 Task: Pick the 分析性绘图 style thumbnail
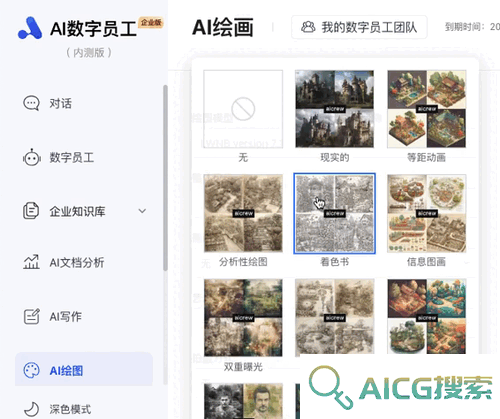tap(243, 213)
